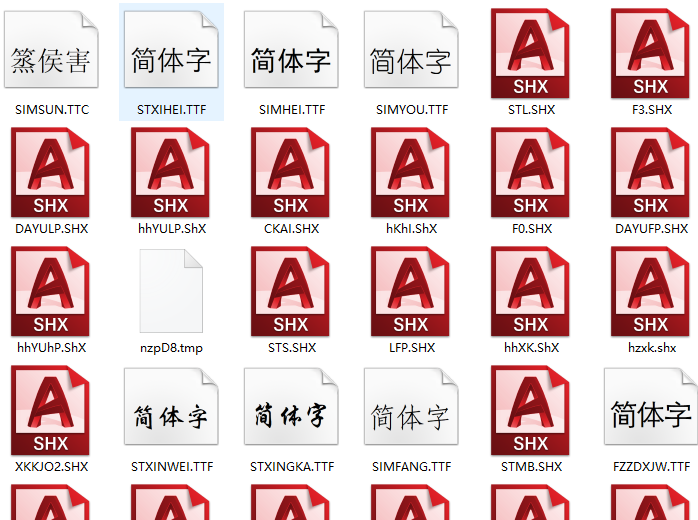Viewport: 698px width, 520px height.
Task: Select the hhXK.ShX file icon
Action: (x=530, y=292)
